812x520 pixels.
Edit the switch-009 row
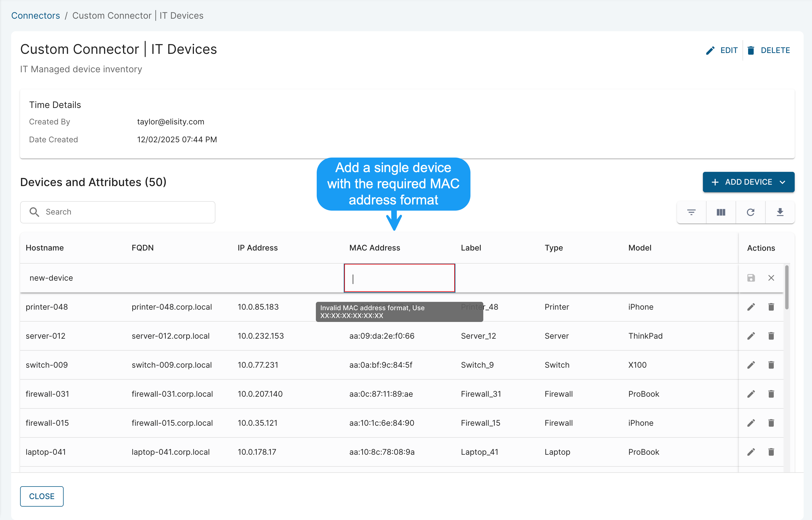click(751, 365)
